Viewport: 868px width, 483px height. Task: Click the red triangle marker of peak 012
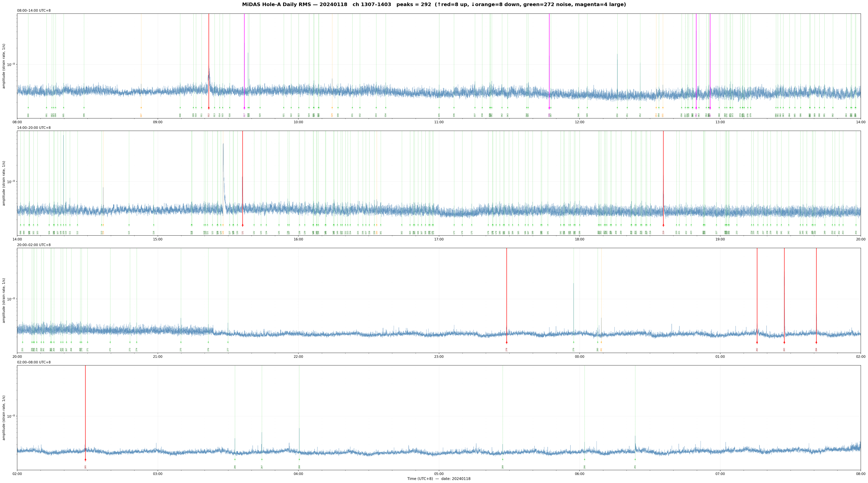(209, 108)
